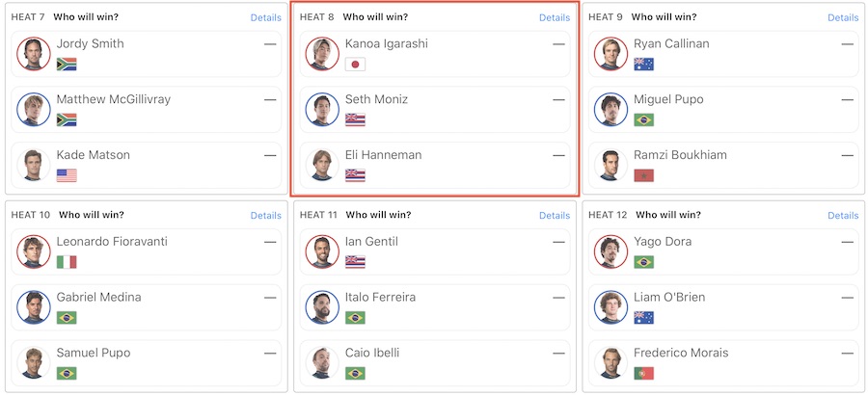Open Details for Heat 8
The width and height of the screenshot is (868, 395).
click(555, 17)
